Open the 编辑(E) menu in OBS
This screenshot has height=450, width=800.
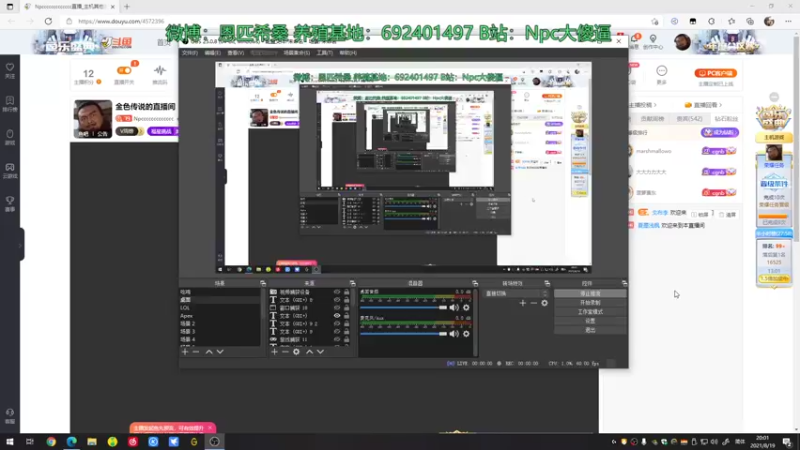tap(213, 53)
